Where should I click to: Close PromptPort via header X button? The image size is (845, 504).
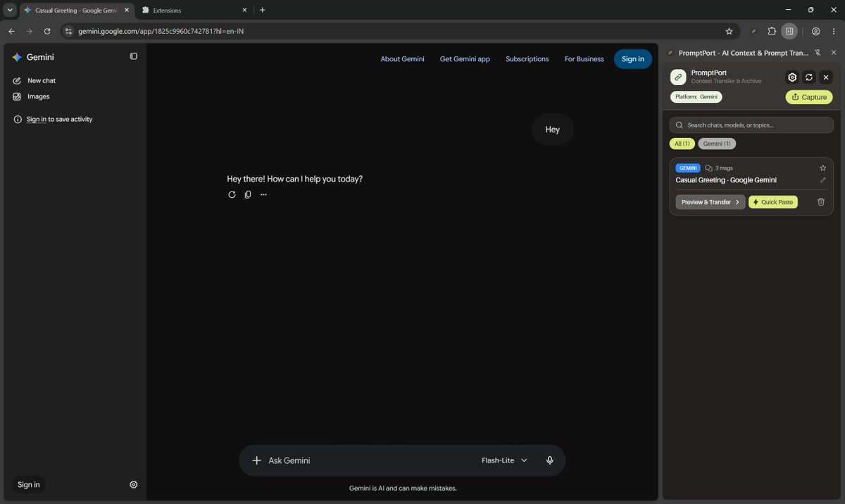click(826, 77)
